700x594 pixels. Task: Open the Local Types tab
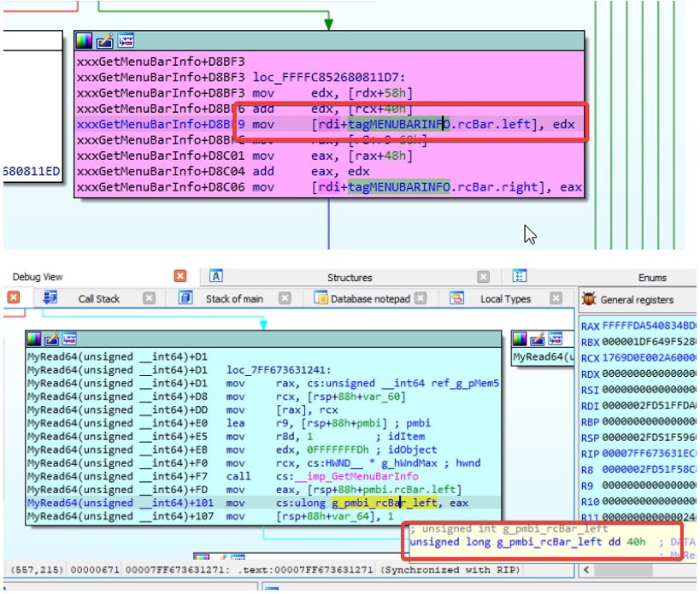pyautogui.click(x=505, y=298)
